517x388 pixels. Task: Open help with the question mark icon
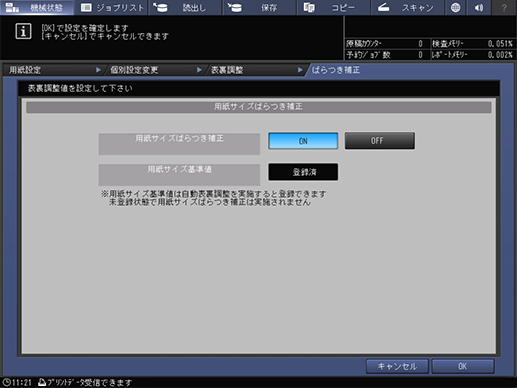[x=504, y=7]
